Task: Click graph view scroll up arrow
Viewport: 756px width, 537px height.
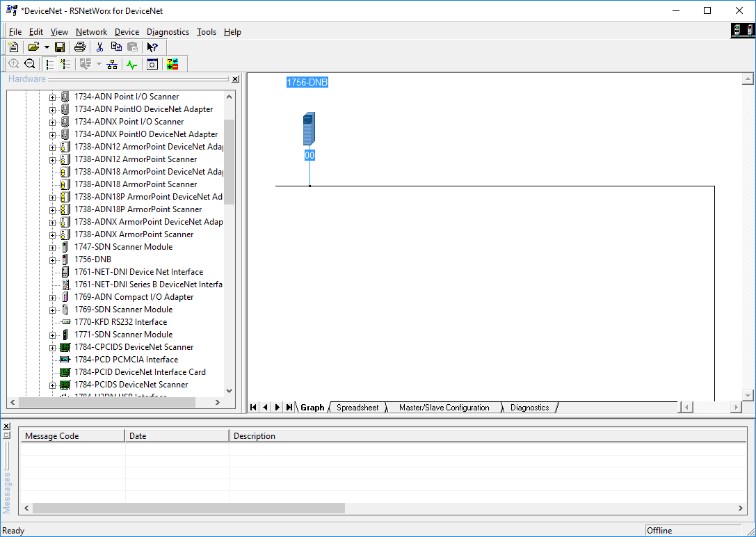Action: tap(748, 79)
